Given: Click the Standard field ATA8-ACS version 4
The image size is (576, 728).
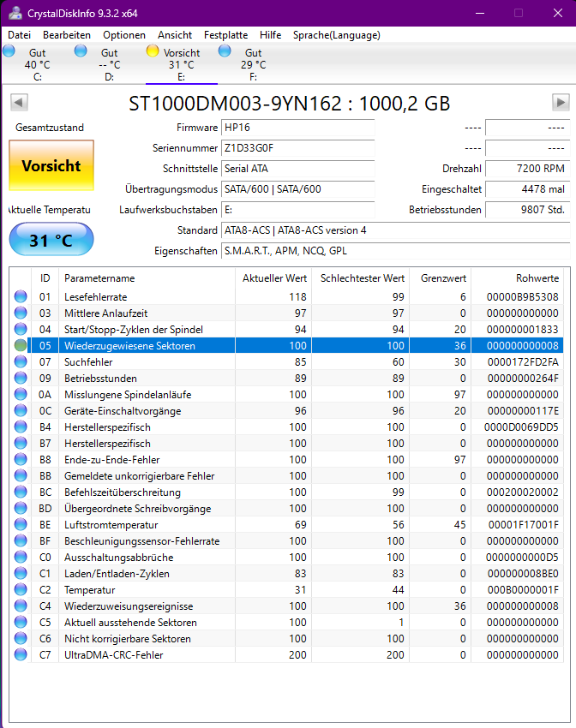Looking at the screenshot, I should pyautogui.click(x=395, y=230).
